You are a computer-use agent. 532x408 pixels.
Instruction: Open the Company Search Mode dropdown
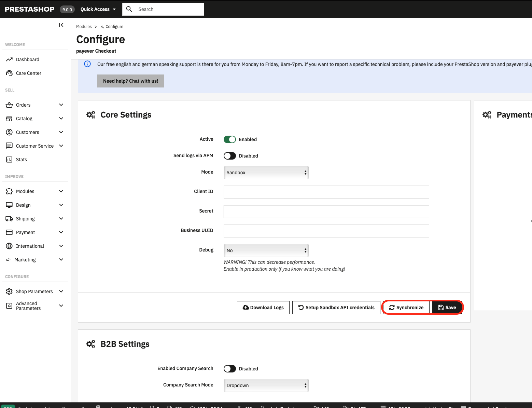point(266,385)
